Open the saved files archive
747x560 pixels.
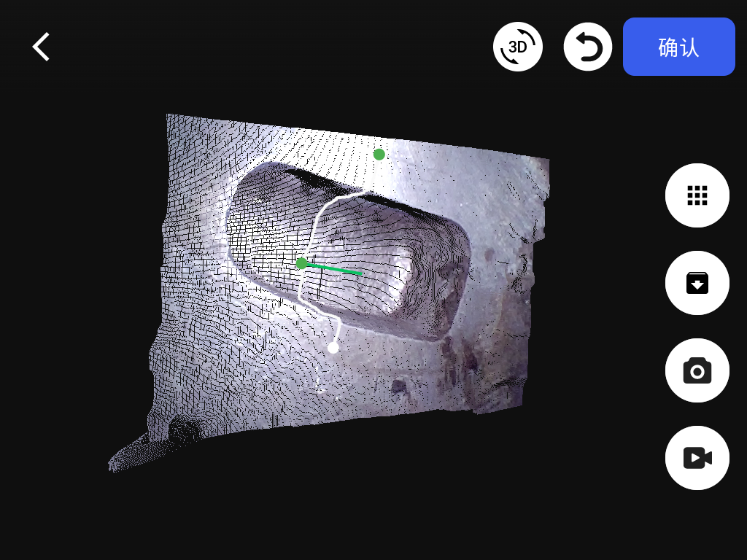[697, 283]
